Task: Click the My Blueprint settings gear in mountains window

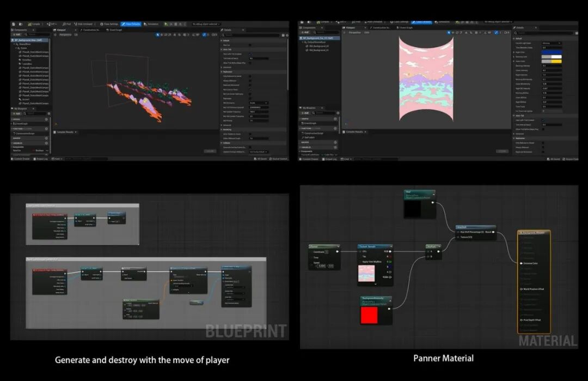Action: point(49,113)
